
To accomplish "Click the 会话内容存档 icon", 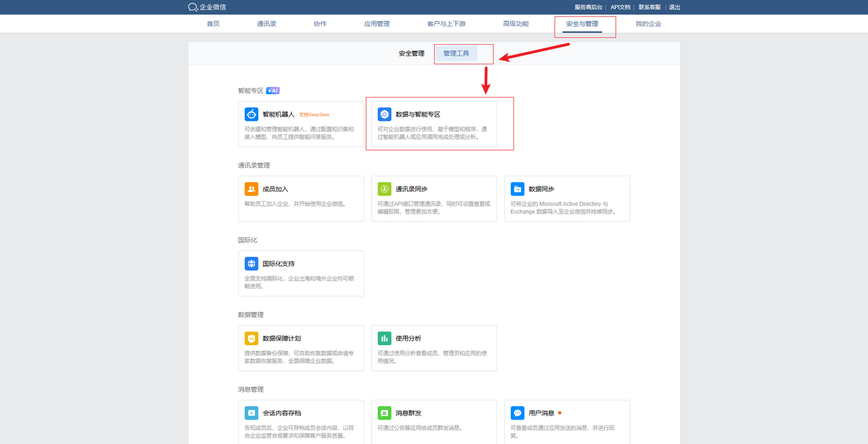I will pyautogui.click(x=252, y=413).
